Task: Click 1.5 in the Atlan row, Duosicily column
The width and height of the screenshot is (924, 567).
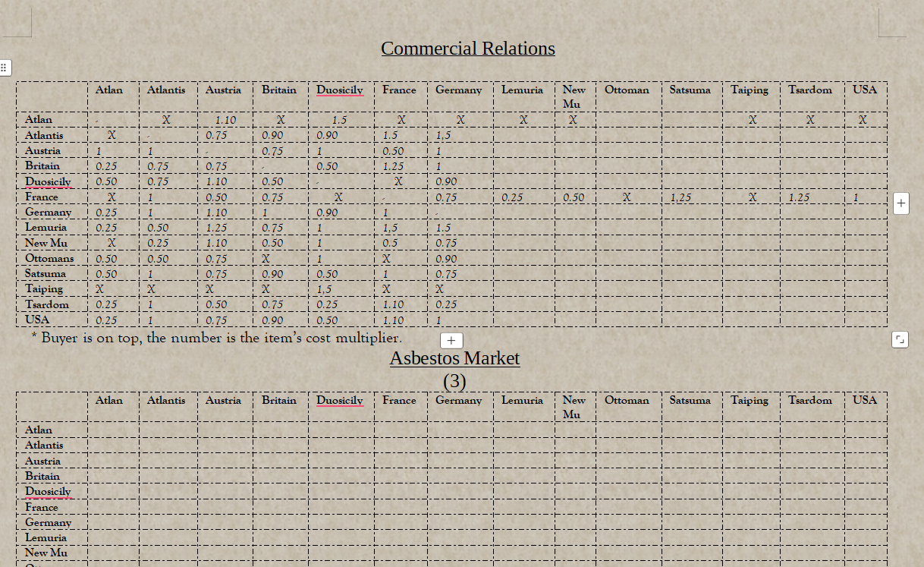Action: [339, 120]
